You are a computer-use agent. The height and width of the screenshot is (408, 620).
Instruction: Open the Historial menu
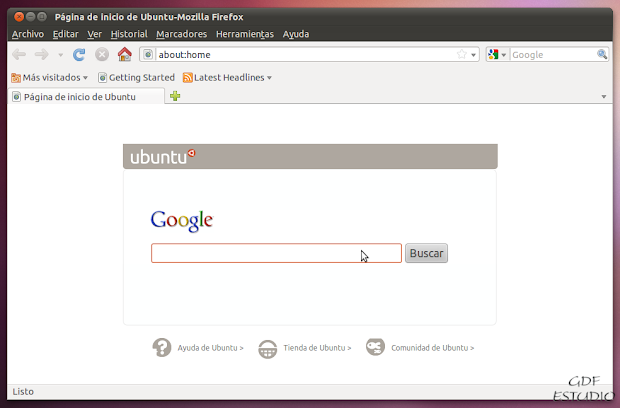[129, 34]
